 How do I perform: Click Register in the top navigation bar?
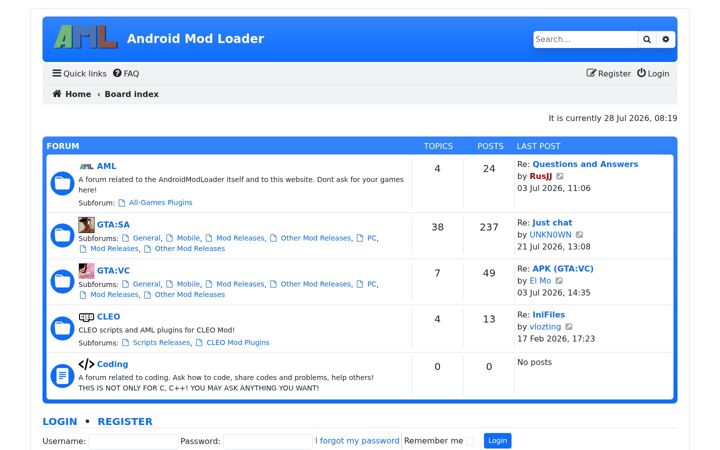click(608, 73)
